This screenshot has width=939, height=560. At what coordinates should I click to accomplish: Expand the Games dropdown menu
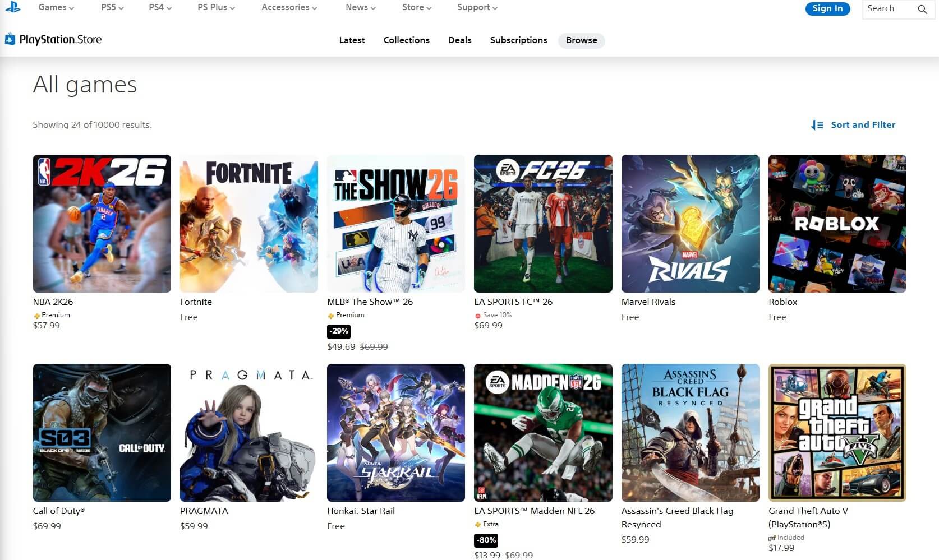[56, 7]
